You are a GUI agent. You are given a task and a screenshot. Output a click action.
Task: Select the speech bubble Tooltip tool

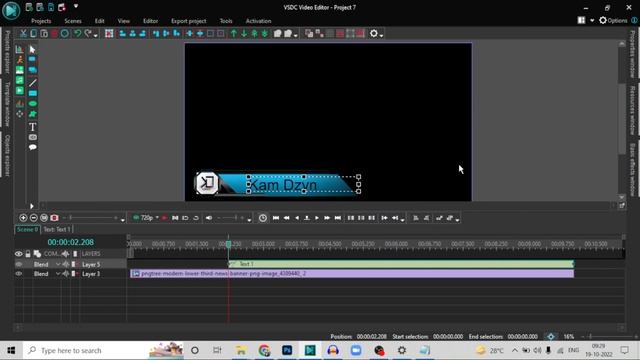33,147
